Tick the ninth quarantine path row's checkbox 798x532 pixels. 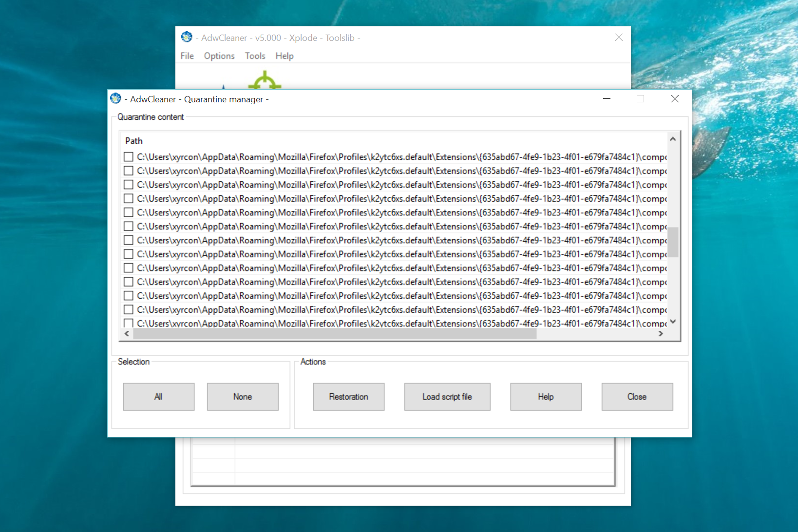pyautogui.click(x=129, y=268)
